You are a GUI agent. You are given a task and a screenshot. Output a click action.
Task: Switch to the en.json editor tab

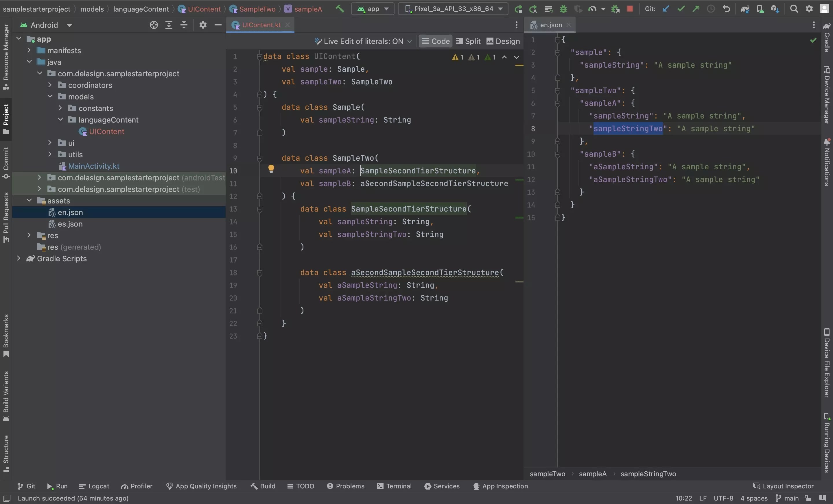(x=550, y=25)
